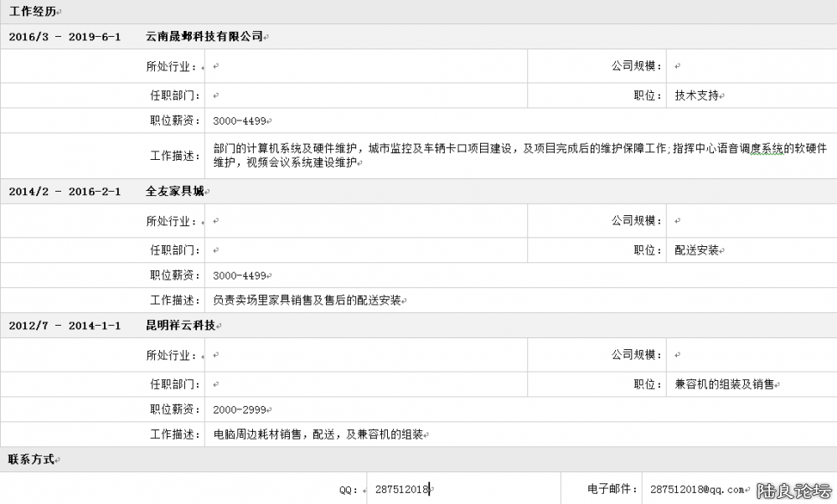Click the date range 2012/7 – 2014-1-1
The width and height of the screenshot is (837, 504).
click(x=65, y=326)
